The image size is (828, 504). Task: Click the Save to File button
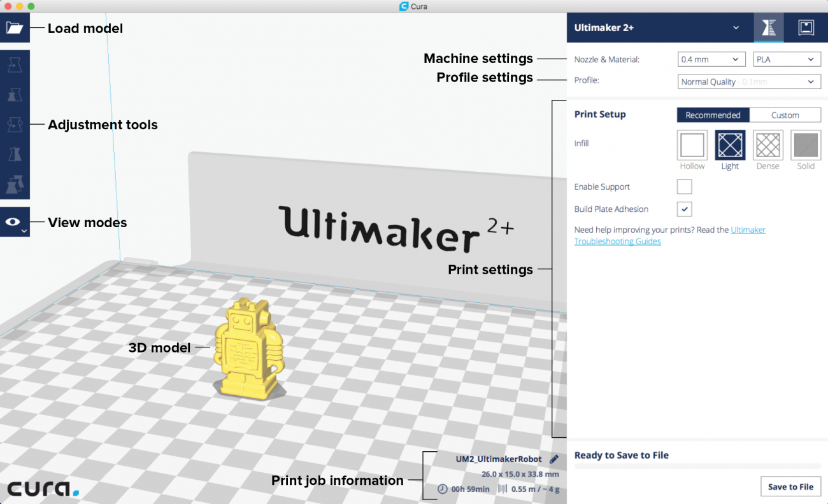(790, 486)
